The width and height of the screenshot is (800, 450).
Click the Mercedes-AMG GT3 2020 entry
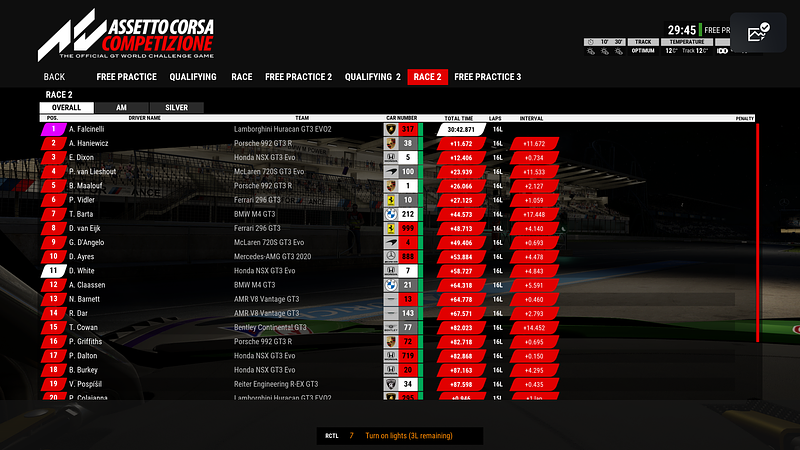click(272, 257)
